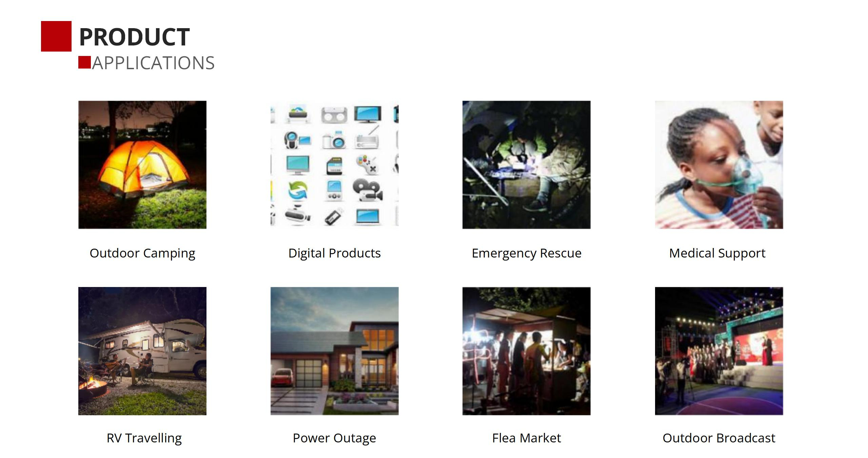The width and height of the screenshot is (868, 458).
Task: View the Medical Support photo
Action: pos(719,165)
